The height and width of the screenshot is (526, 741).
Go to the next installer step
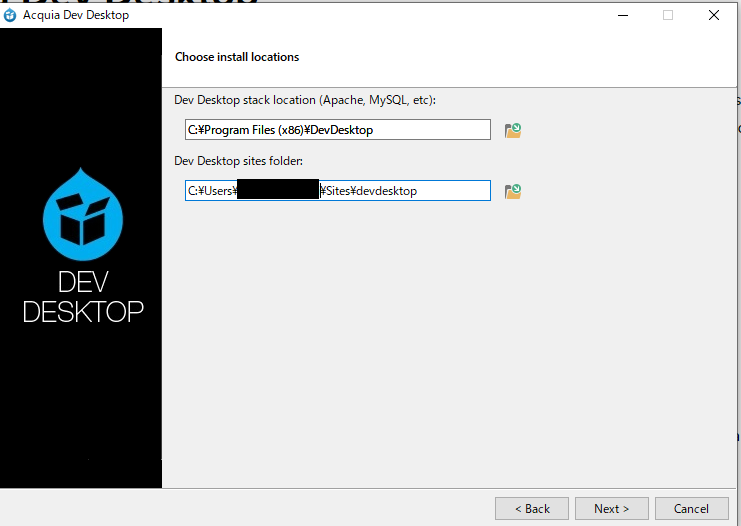612,509
